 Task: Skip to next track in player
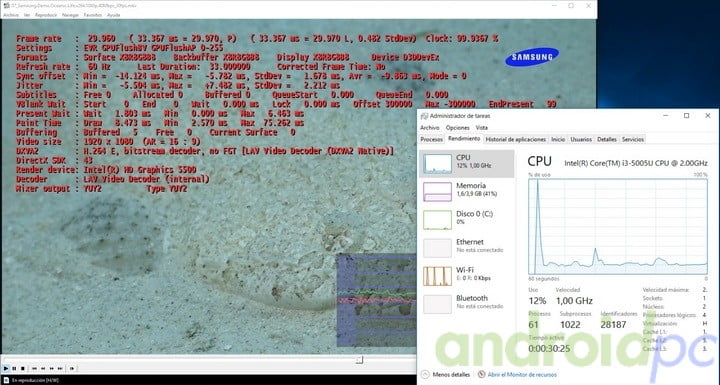(x=61, y=368)
